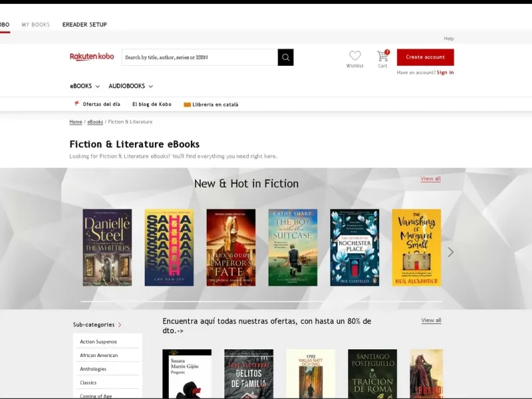This screenshot has width=532, height=399.
Task: Click the carousel progress bar
Action: click(261, 301)
